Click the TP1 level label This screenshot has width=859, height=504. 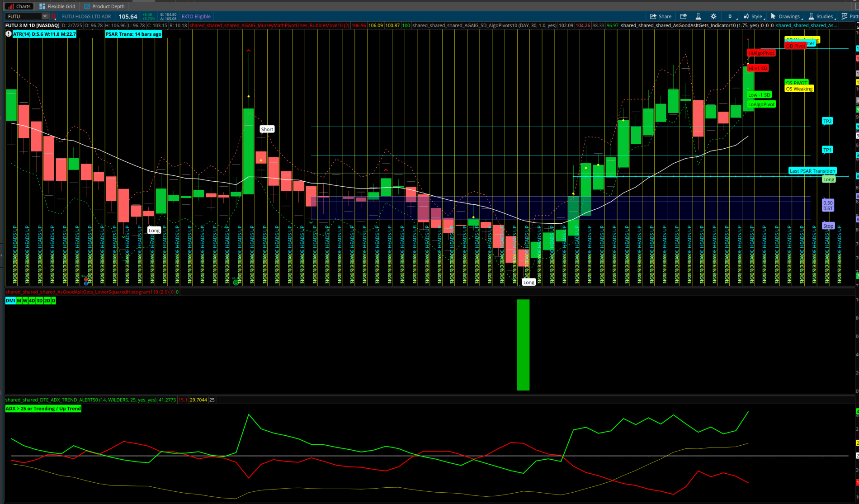pyautogui.click(x=827, y=150)
